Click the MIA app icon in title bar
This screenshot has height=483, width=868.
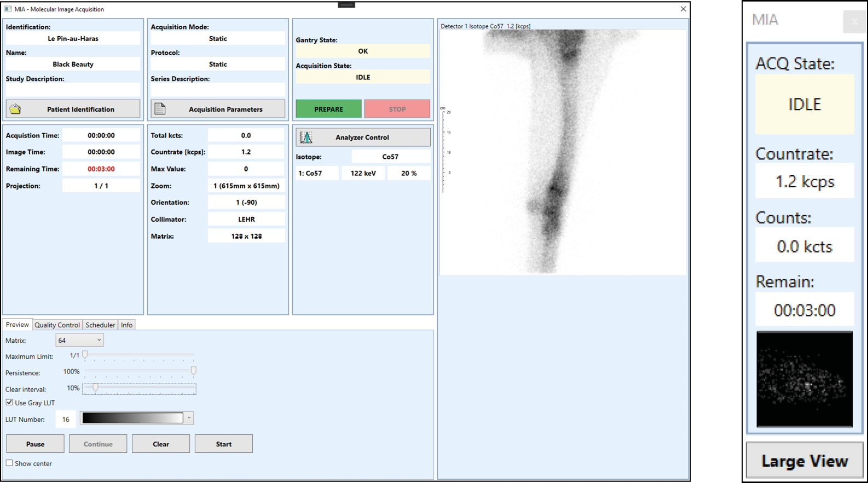click(8, 9)
